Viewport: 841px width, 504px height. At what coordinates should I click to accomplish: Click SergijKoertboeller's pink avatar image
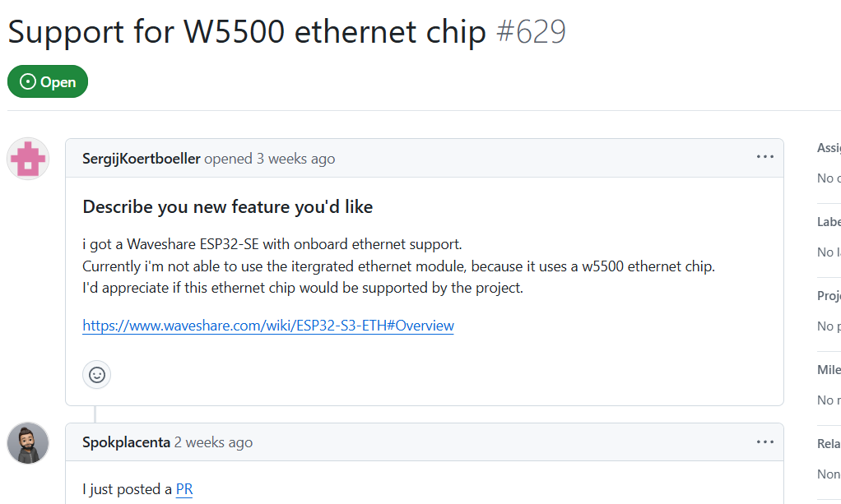[x=28, y=159]
